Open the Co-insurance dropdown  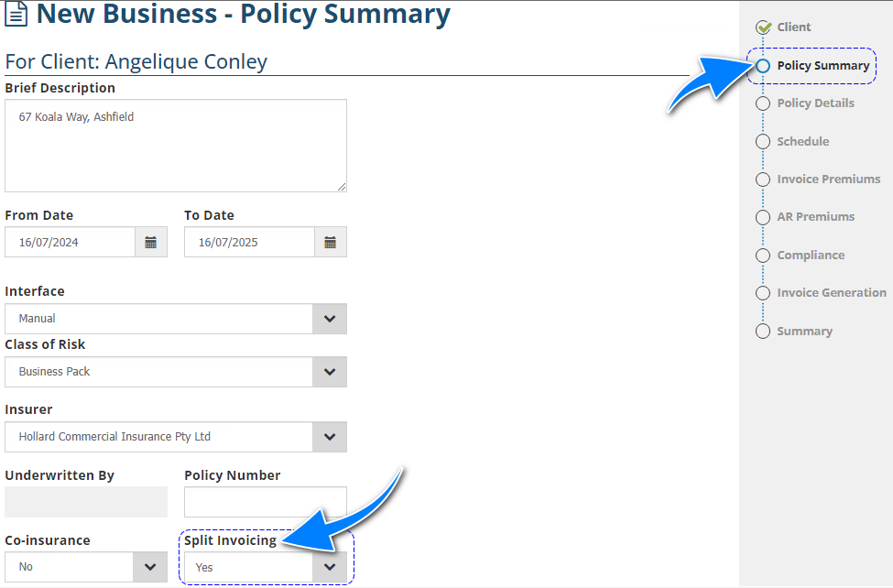click(x=151, y=567)
